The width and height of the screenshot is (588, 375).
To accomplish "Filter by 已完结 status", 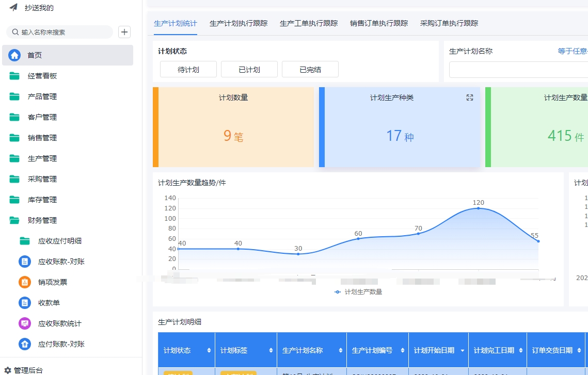I will (310, 69).
